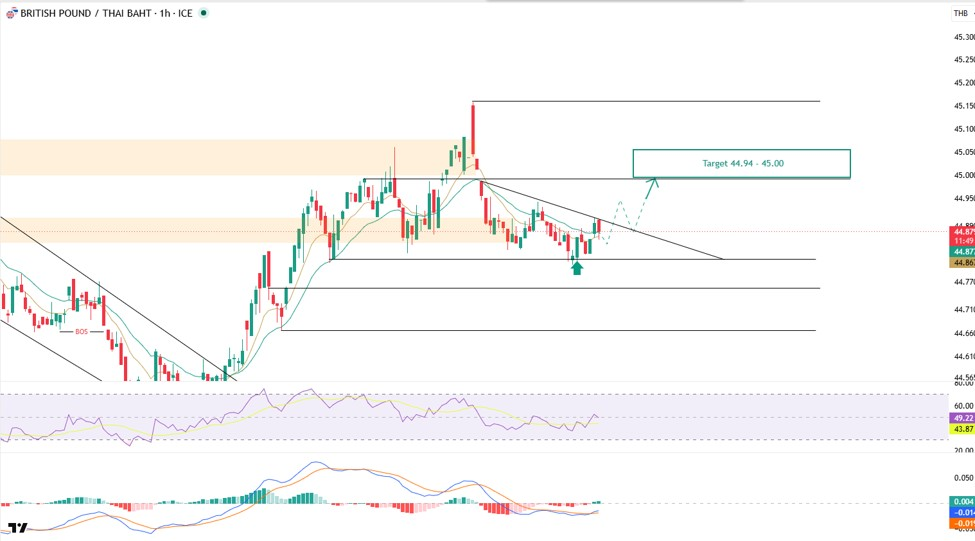Click the yellow 43.87 RSI average label
This screenshot has height=541, width=975.
[963, 429]
